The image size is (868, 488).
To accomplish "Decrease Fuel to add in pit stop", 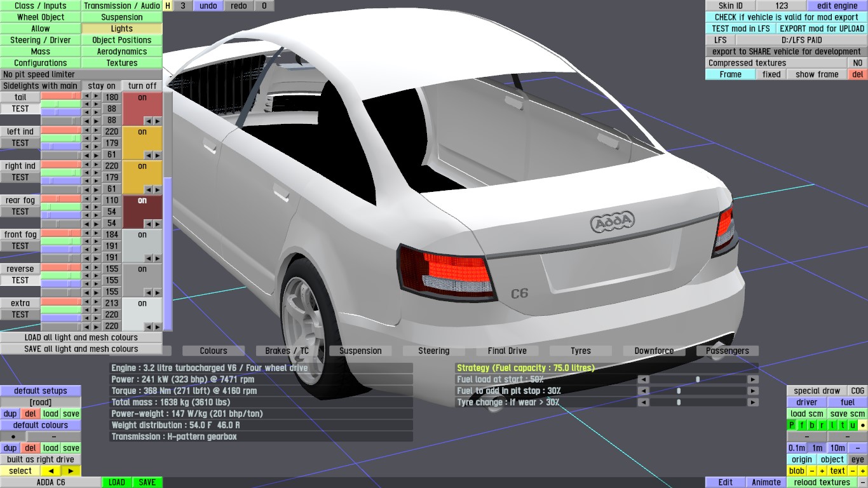I will [644, 391].
